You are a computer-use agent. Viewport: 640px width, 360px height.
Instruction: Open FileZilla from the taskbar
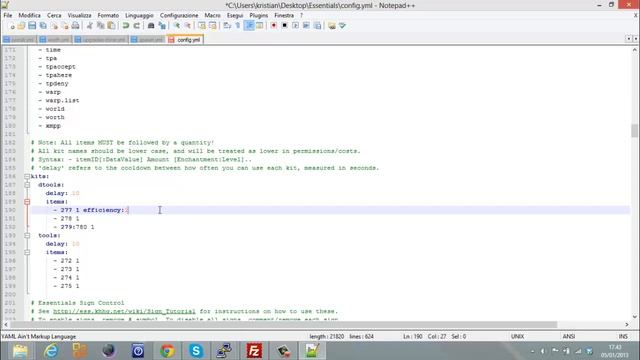[x=254, y=351]
